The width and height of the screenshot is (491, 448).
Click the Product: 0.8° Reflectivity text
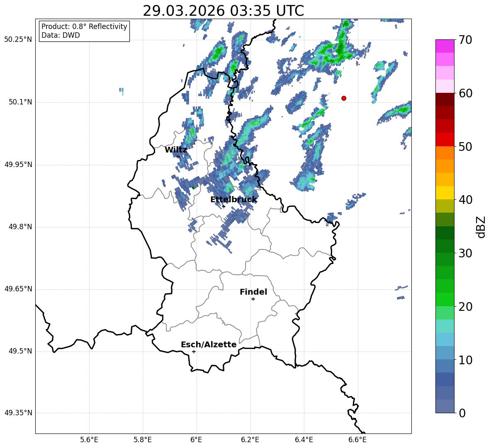pos(84,27)
